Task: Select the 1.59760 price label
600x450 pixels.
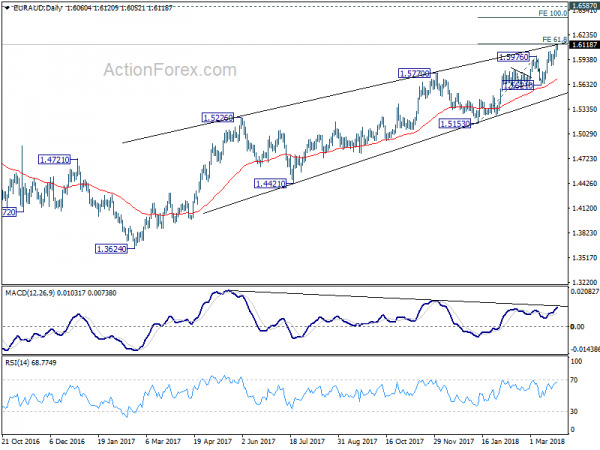Action: tap(513, 57)
